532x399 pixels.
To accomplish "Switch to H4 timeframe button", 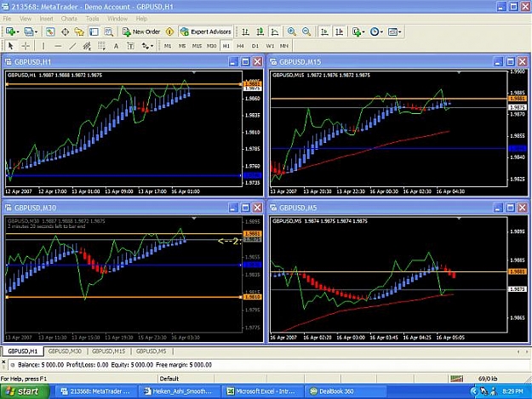I will (240, 46).
